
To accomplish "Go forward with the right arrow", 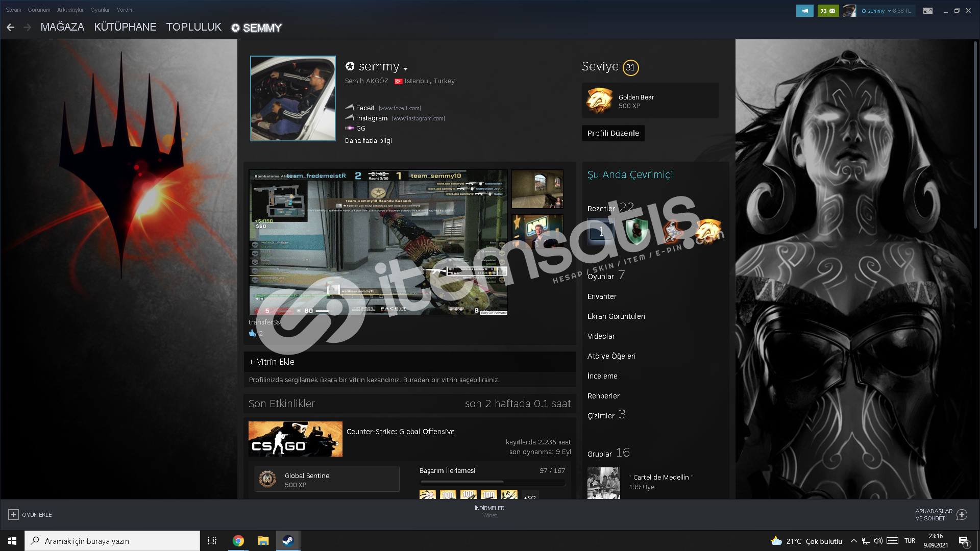I will click(28, 28).
